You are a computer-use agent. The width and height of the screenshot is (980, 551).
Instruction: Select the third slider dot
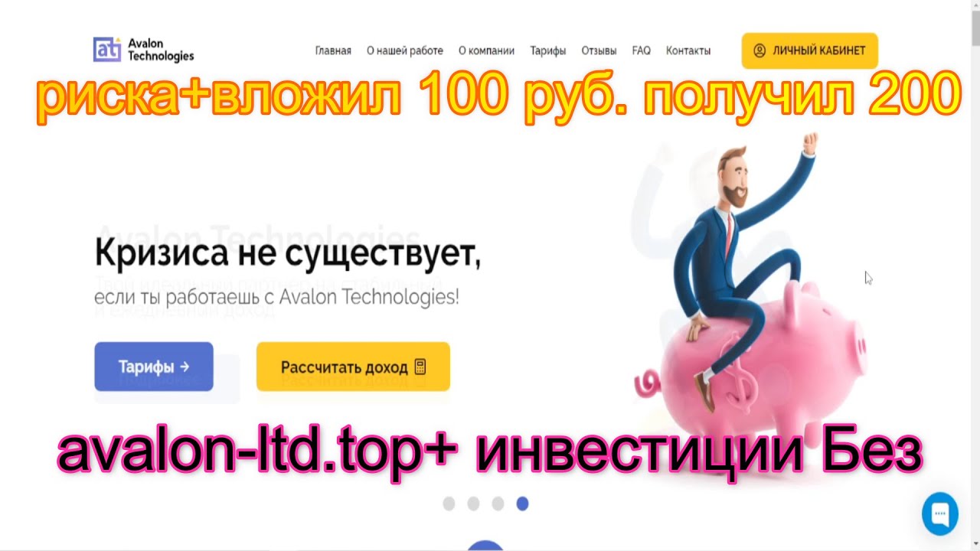pos(498,504)
